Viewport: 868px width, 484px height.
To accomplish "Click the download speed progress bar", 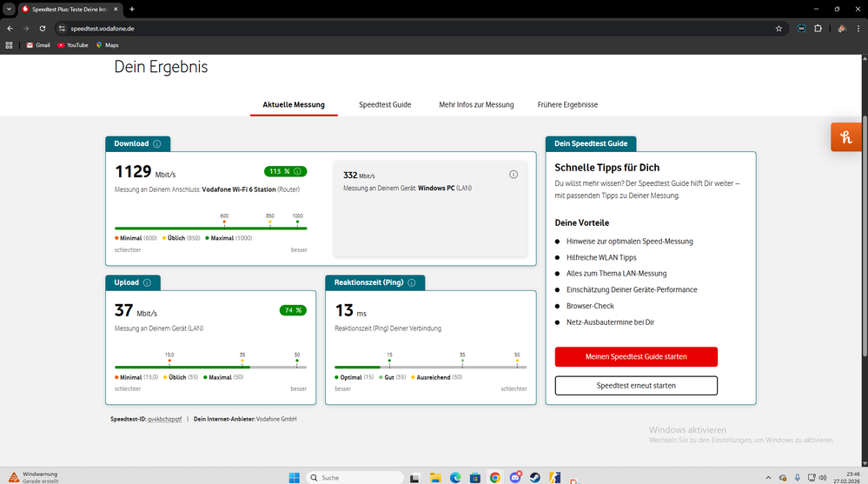I will click(x=210, y=229).
